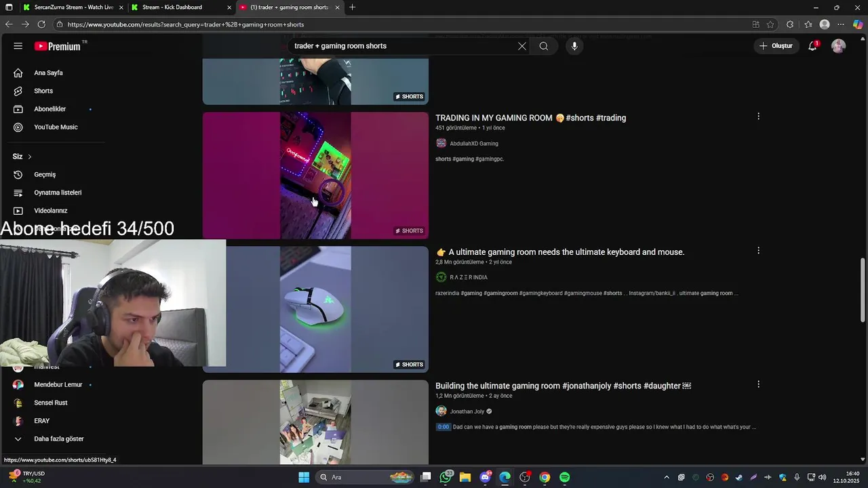Open TRADING IN MY GAMING ROOM video title

click(530, 118)
